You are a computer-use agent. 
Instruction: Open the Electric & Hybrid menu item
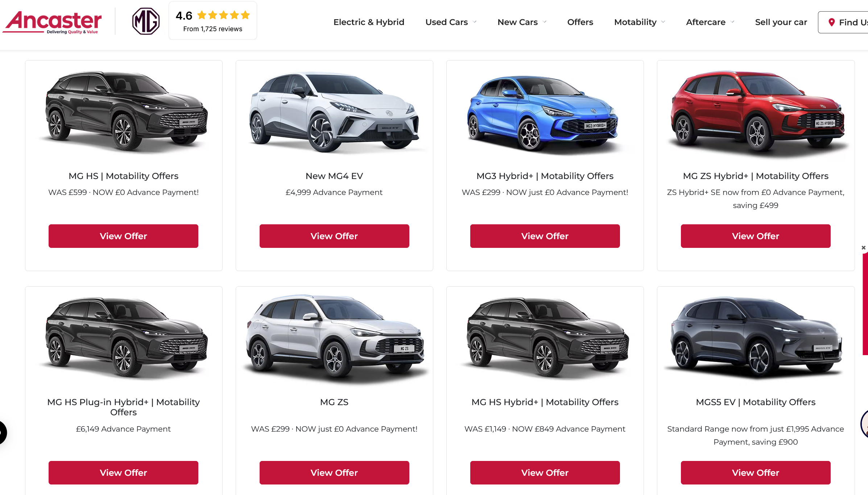[x=369, y=22]
